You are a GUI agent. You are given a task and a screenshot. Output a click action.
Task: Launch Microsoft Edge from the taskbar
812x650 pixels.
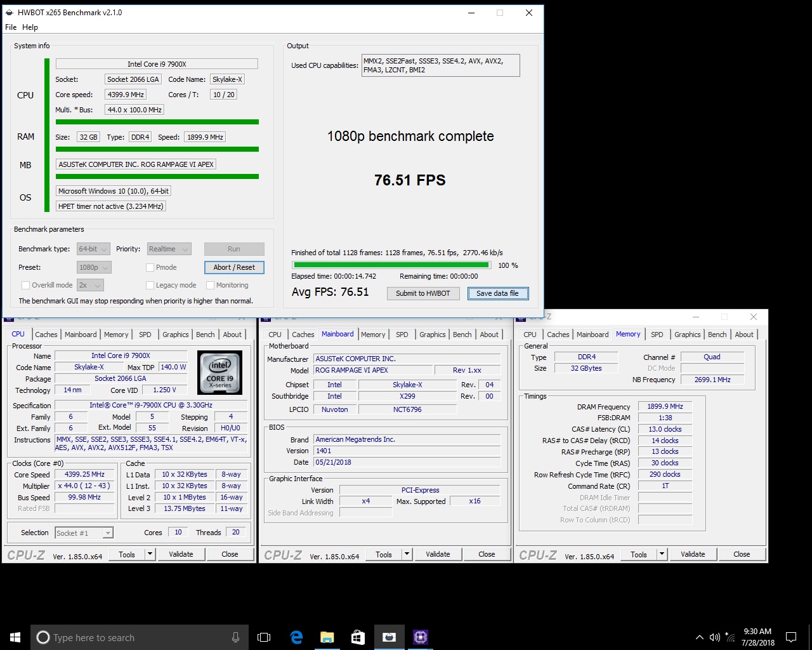(x=296, y=637)
